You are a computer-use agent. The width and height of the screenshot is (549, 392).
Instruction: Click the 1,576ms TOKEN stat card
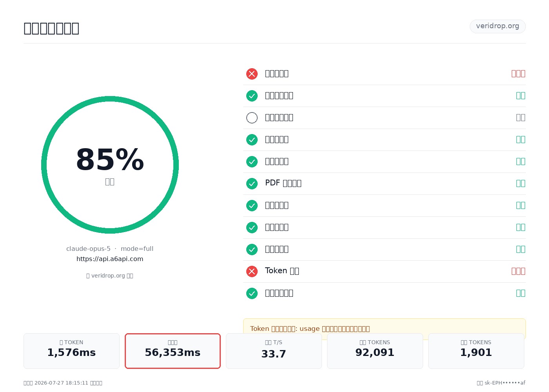pos(71,351)
